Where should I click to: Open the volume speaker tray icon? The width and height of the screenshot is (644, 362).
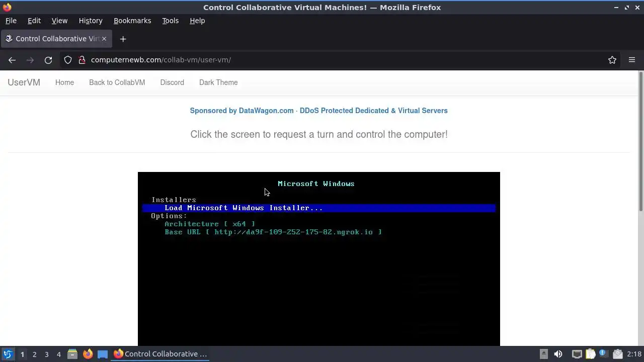click(558, 354)
